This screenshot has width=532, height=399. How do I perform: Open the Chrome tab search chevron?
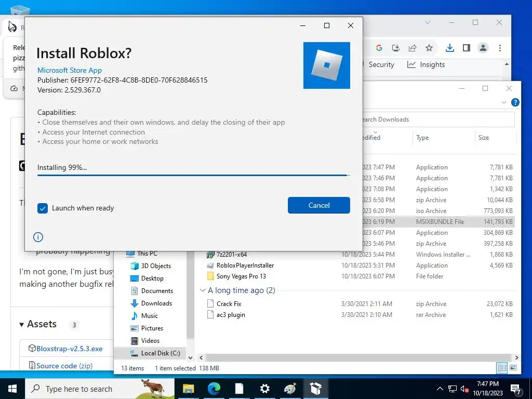428,22
